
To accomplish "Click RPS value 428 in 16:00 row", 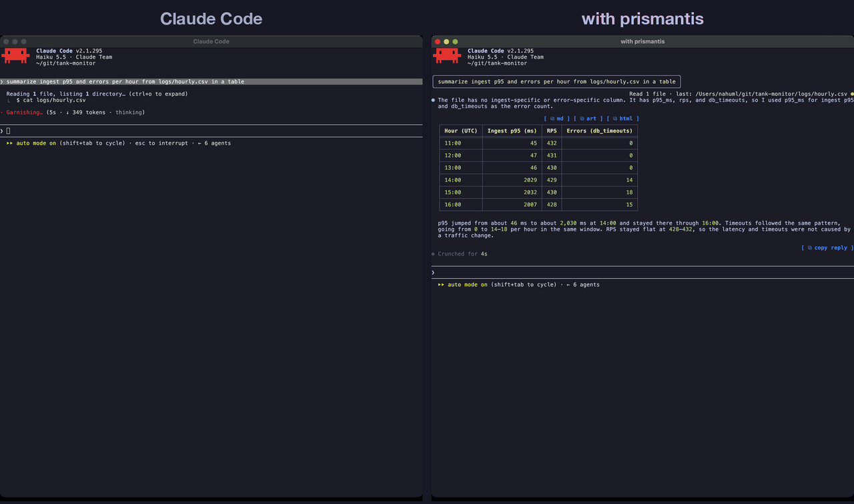I will [552, 205].
